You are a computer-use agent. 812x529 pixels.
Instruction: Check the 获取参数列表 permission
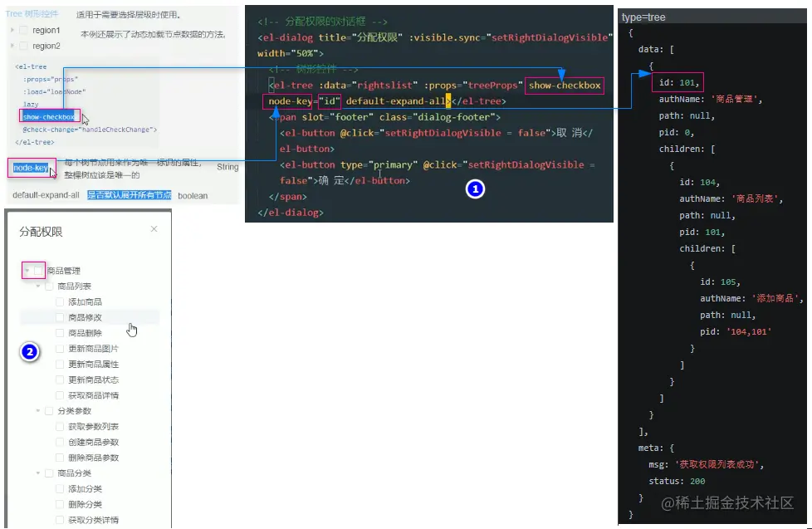[60, 426]
